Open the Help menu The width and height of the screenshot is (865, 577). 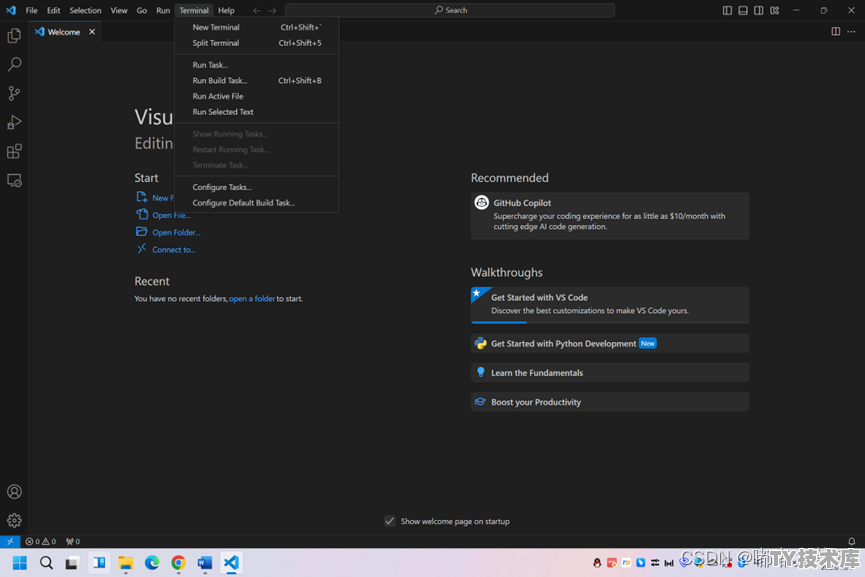[x=226, y=10]
